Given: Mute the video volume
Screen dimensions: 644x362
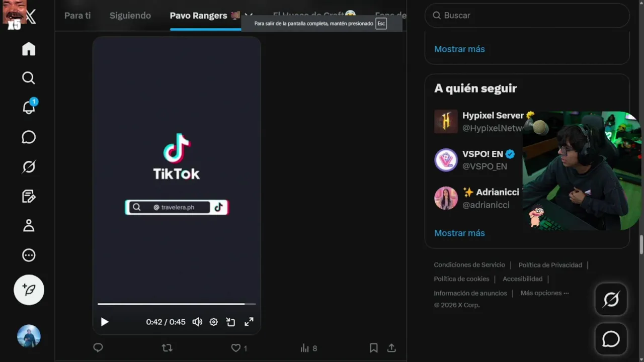Looking at the screenshot, I should pyautogui.click(x=197, y=322).
